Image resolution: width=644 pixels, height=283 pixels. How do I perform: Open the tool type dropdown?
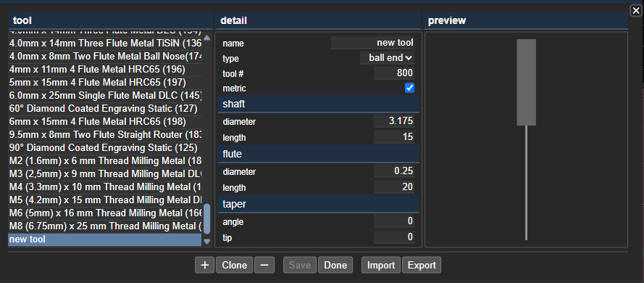pyautogui.click(x=387, y=58)
